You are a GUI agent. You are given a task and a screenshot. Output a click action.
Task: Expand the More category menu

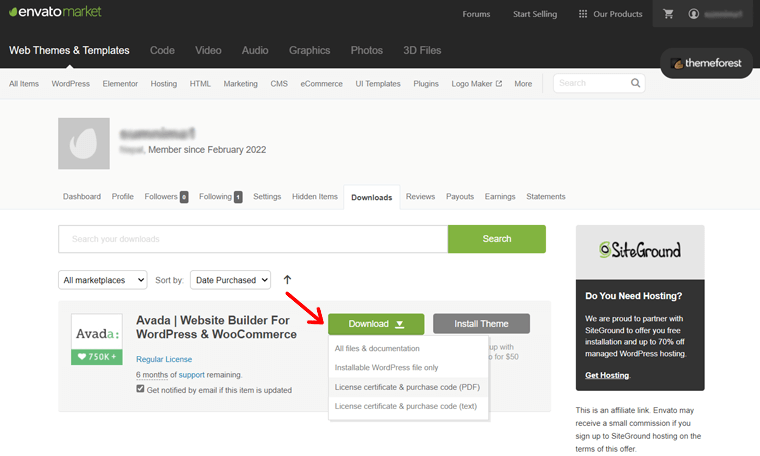pos(523,84)
